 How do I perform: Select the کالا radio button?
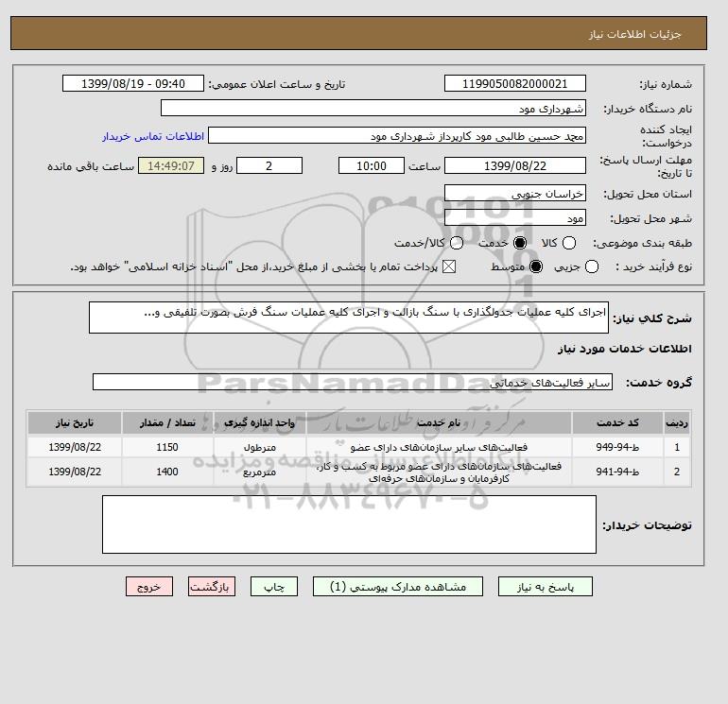569,243
